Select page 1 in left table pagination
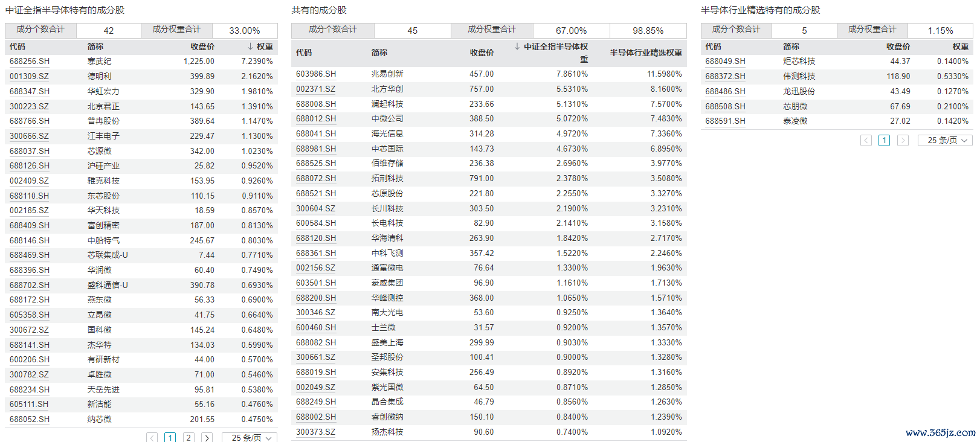The image size is (980, 442). click(170, 438)
